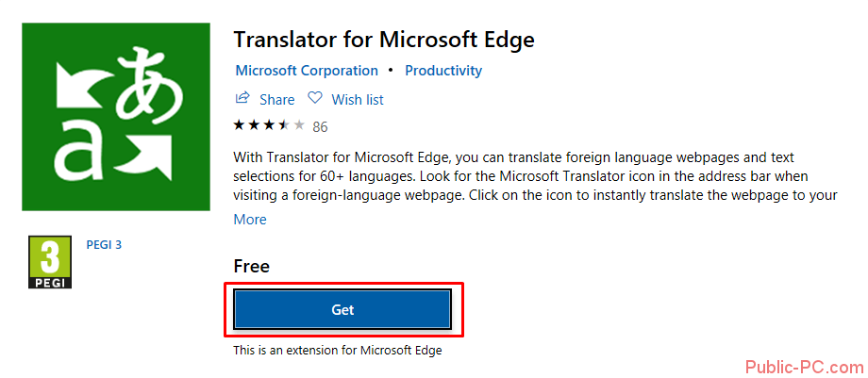Screen dimensions: 868x378
Task: Click the green Translator app logo
Action: [115, 116]
